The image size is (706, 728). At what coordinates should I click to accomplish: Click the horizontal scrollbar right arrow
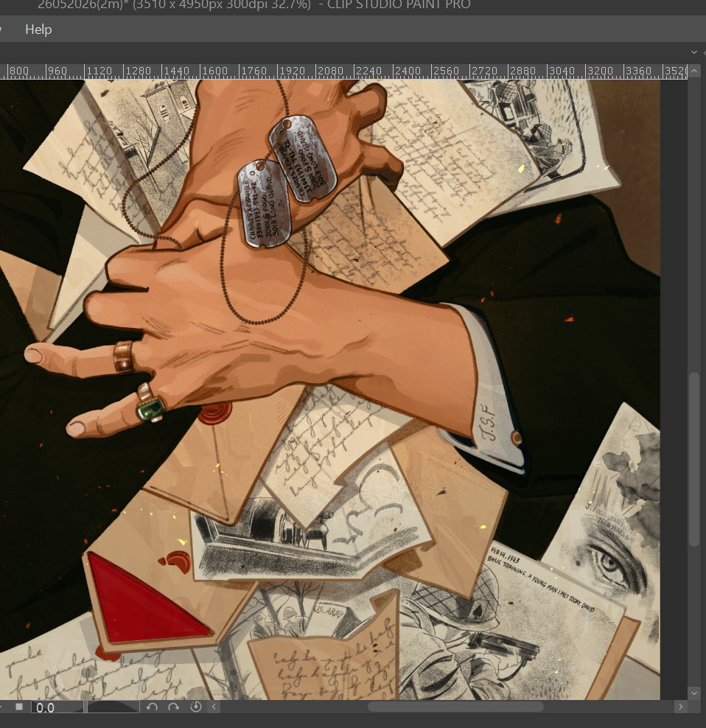point(680,707)
